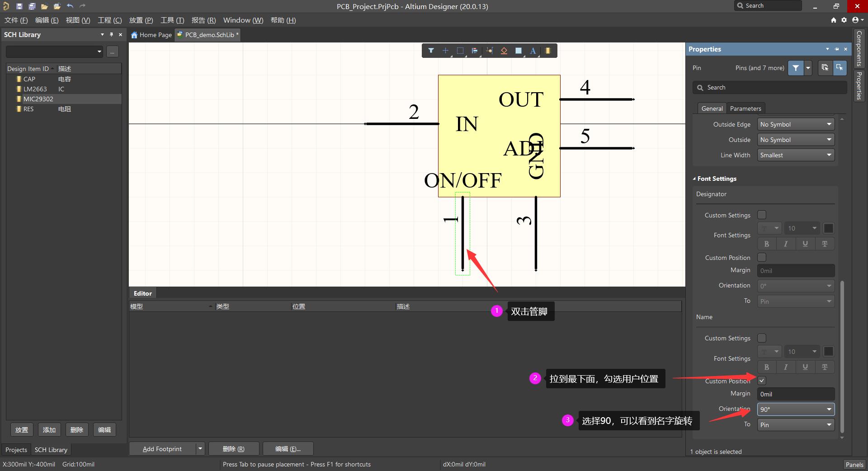Click the home icon at top right
This screenshot has height=471, width=868.
pyautogui.click(x=834, y=20)
